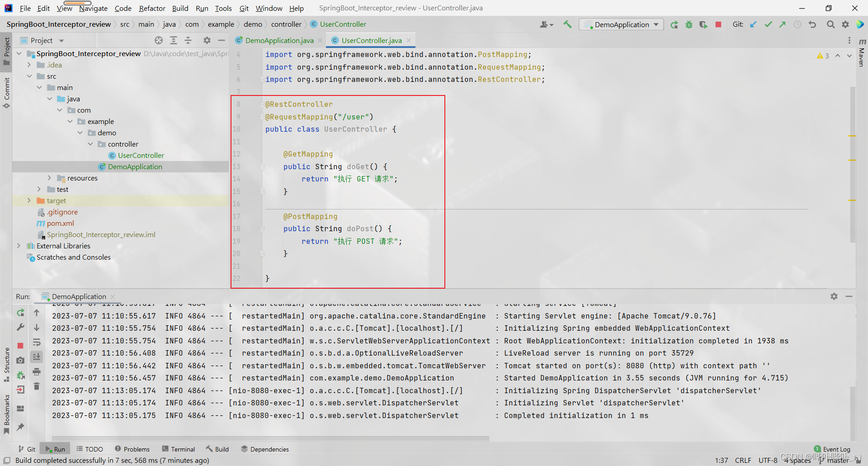Click the console horizontal scrollbar
Image resolution: width=868 pixels, height=466 pixels.
pyautogui.click(x=270, y=438)
